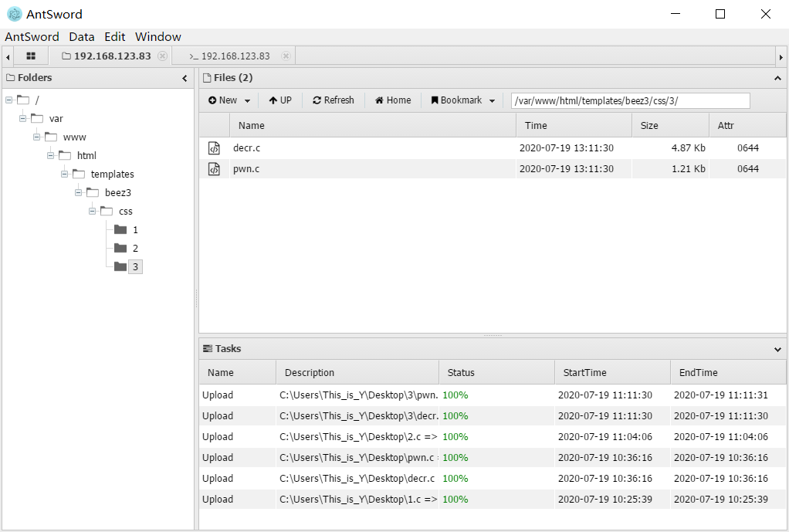This screenshot has width=789, height=532.
Task: Select folder 3 in the tree
Action: tap(135, 266)
